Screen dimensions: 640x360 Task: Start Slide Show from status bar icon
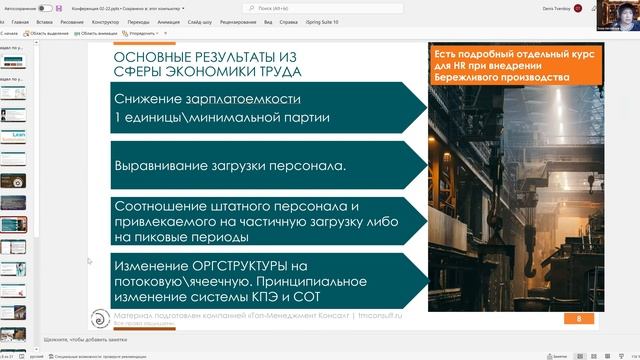coord(621,356)
